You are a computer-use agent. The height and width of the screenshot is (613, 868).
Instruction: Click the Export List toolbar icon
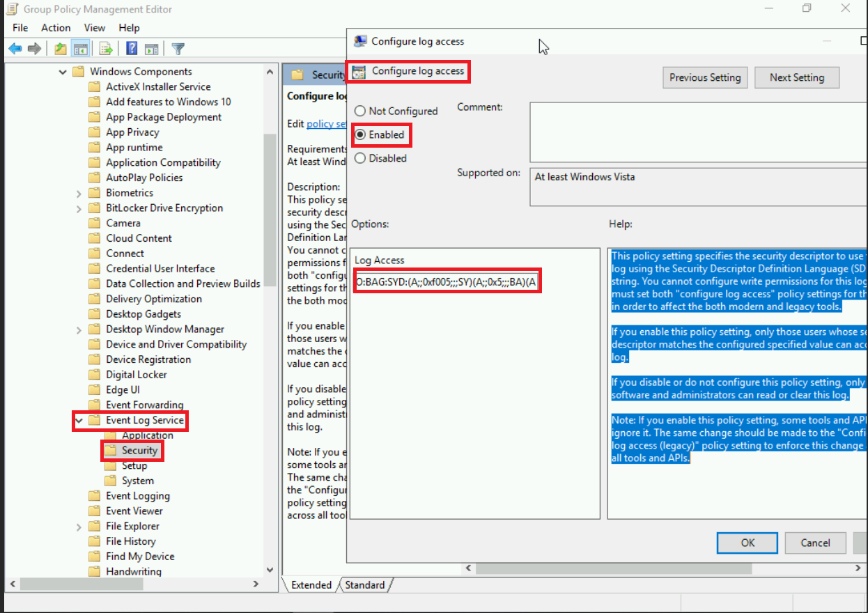click(105, 48)
